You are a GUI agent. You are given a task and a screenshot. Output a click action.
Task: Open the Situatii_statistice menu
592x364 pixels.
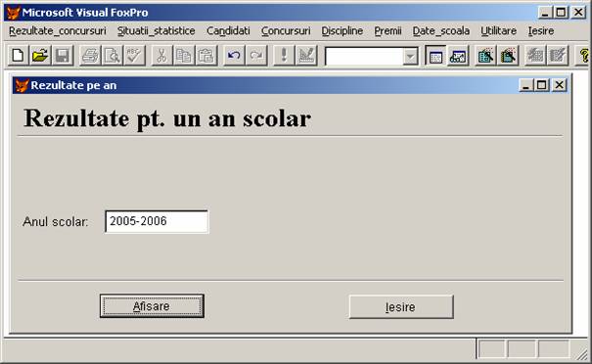(x=156, y=31)
